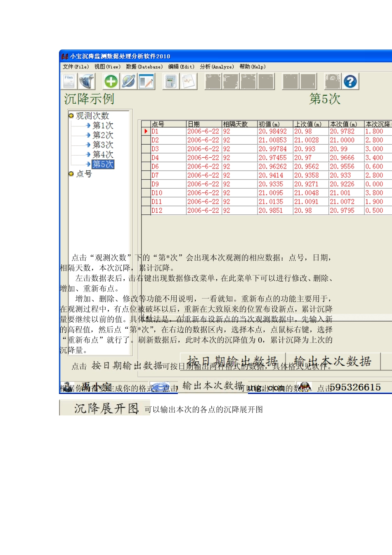Select 第4次 in the observation tree

tap(103, 154)
